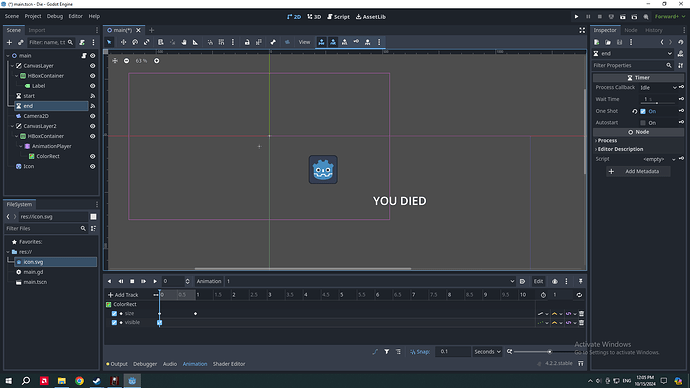Select the Rotate Mode tool icon
Screen dimensions: 690x388
135,42
